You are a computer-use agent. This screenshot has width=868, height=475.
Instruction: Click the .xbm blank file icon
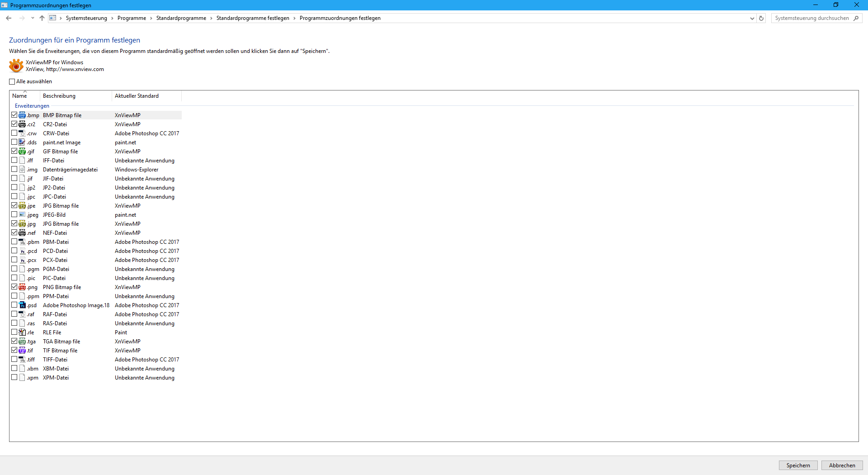(22, 369)
